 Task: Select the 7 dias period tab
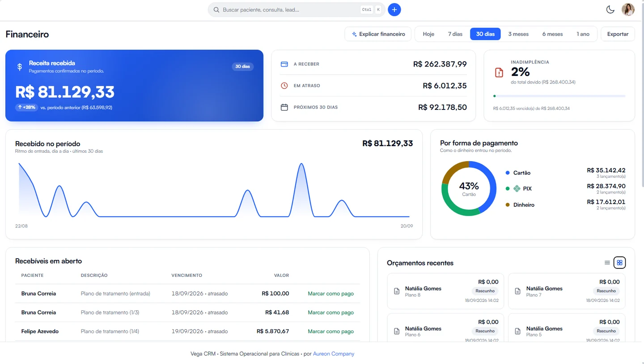(x=455, y=34)
